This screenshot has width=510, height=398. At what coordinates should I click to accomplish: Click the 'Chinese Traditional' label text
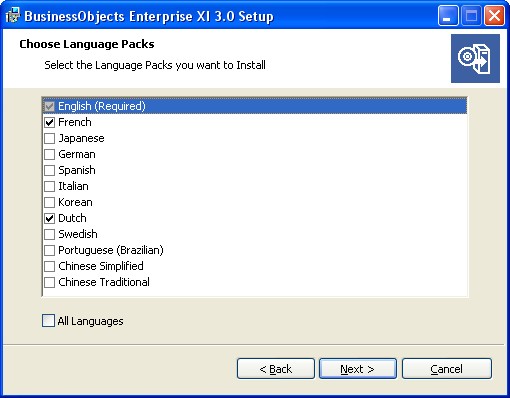coord(104,282)
